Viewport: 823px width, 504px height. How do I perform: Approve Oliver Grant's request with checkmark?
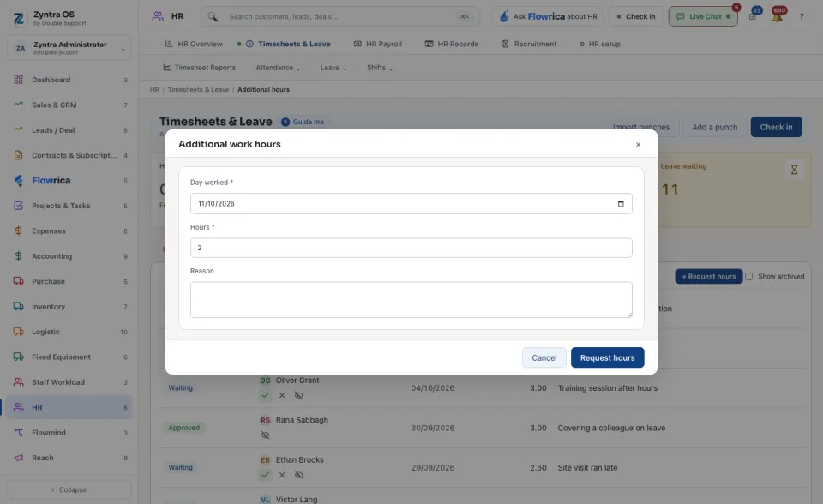click(x=265, y=395)
